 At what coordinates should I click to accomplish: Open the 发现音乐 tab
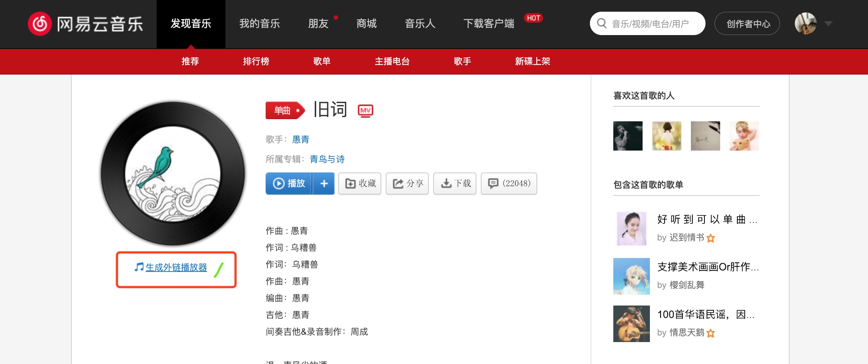(191, 24)
